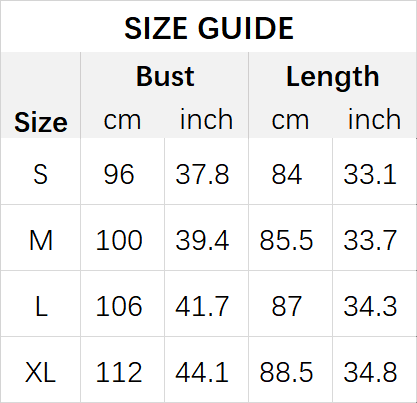Click the 88.5 length cm cell
The width and height of the screenshot is (417, 403).
(286, 372)
